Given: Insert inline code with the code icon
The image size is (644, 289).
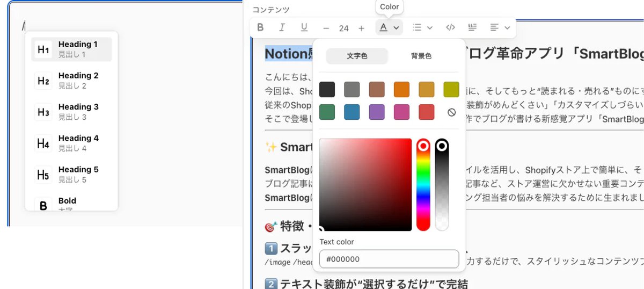Looking at the screenshot, I should coord(451,27).
